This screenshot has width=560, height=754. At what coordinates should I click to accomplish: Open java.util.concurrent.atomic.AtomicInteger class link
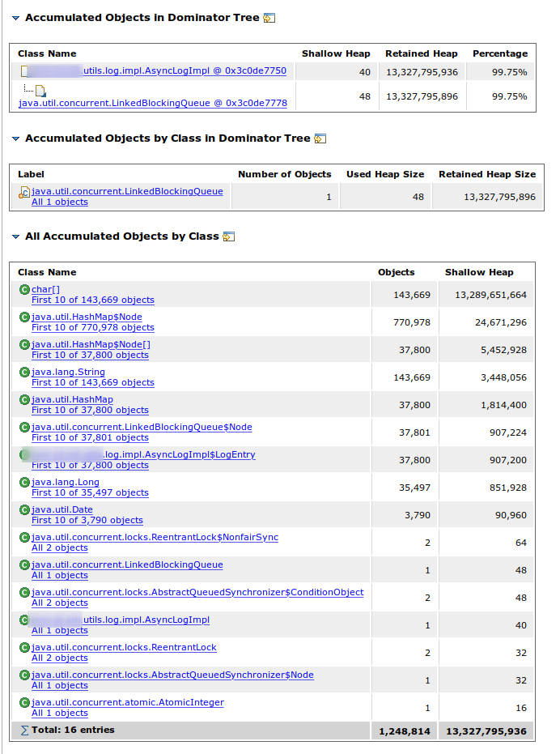pos(128,702)
